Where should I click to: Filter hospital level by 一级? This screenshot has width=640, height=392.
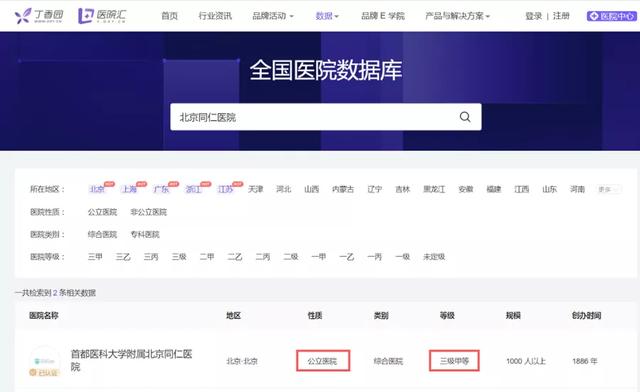(x=402, y=257)
